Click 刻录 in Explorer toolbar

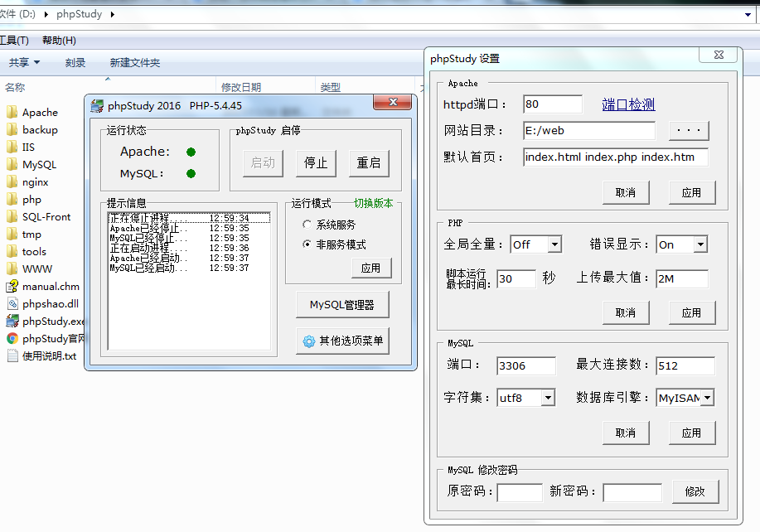pyautogui.click(x=75, y=62)
